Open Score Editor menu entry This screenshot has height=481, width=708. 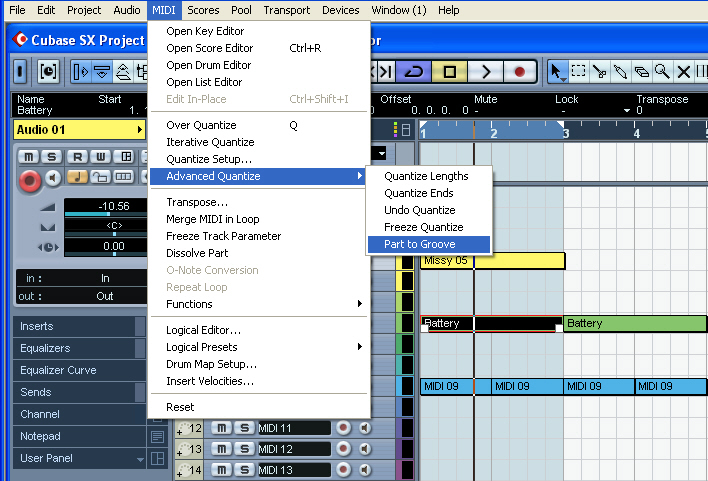coord(259,48)
